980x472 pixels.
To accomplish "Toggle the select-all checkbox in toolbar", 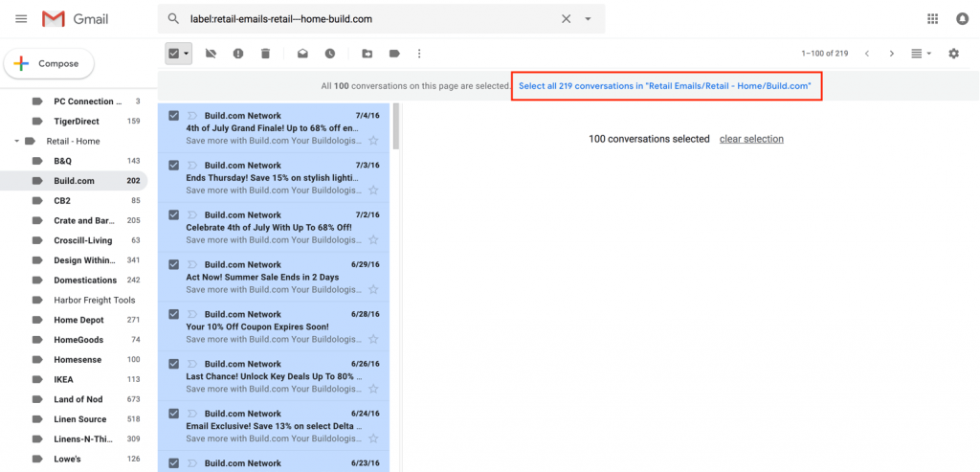I will coord(173,54).
